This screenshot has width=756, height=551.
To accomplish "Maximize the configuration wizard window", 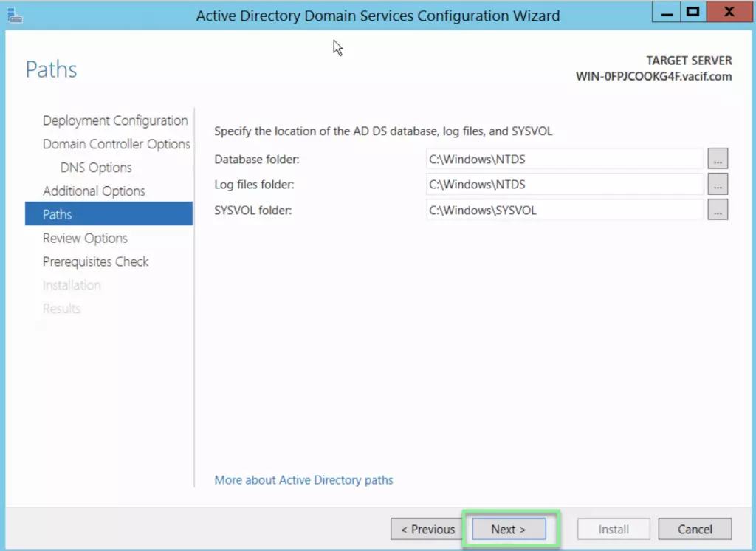I will (692, 12).
